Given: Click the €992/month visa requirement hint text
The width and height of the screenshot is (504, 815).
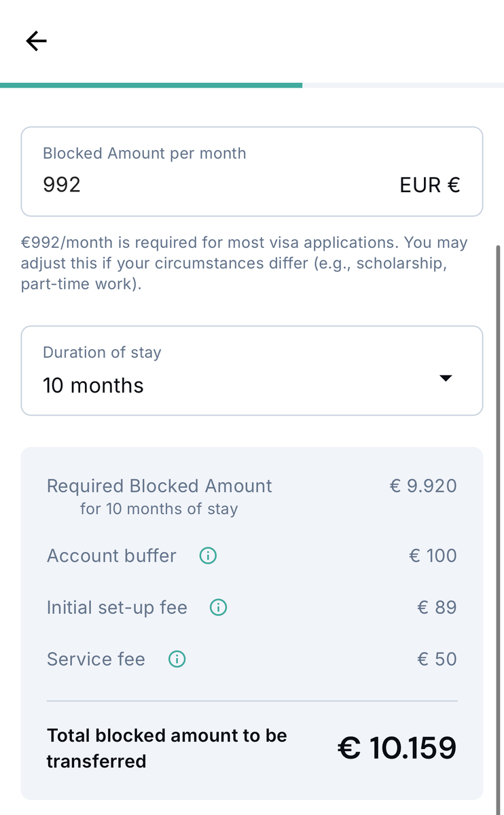Looking at the screenshot, I should pos(245,263).
